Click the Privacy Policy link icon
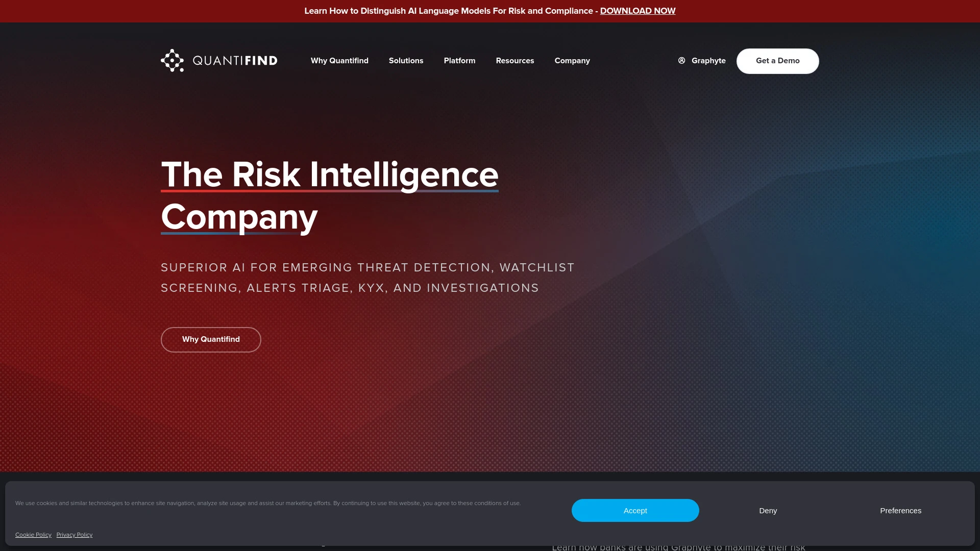The height and width of the screenshot is (551, 980). [74, 534]
